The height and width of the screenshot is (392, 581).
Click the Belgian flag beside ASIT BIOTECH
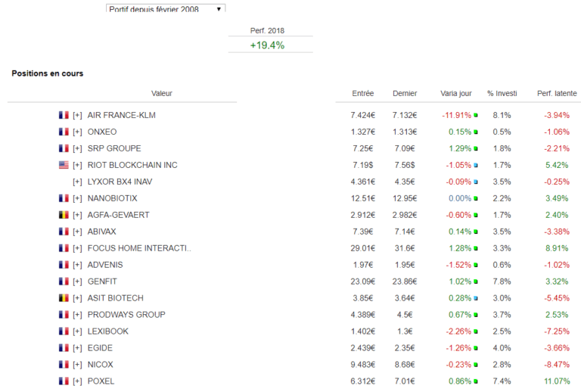[64, 298]
